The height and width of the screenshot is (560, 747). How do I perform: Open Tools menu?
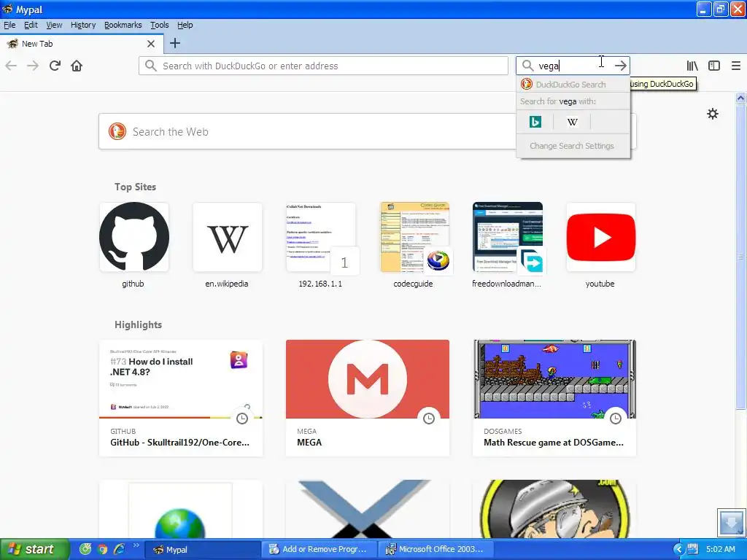point(160,25)
